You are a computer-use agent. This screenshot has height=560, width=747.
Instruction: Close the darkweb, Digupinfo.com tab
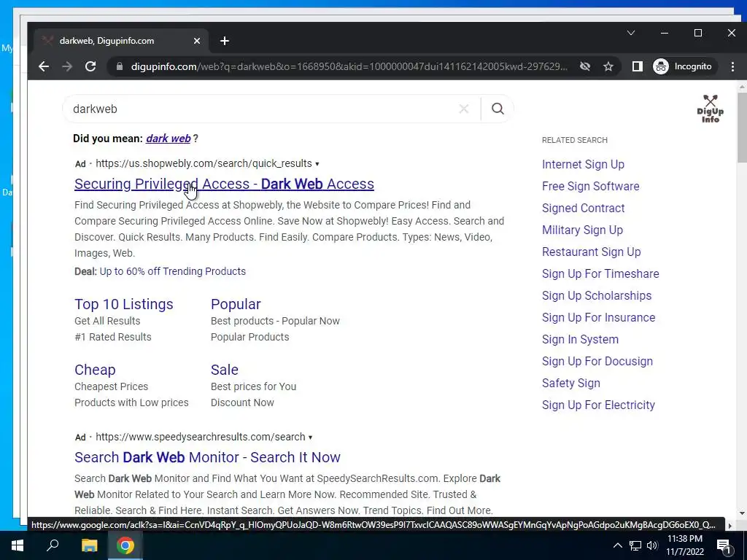pos(197,41)
